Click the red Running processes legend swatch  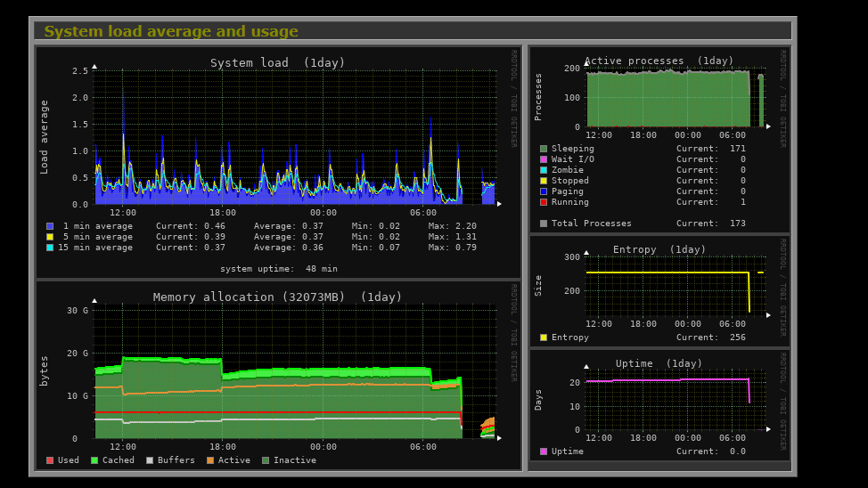[544, 202]
